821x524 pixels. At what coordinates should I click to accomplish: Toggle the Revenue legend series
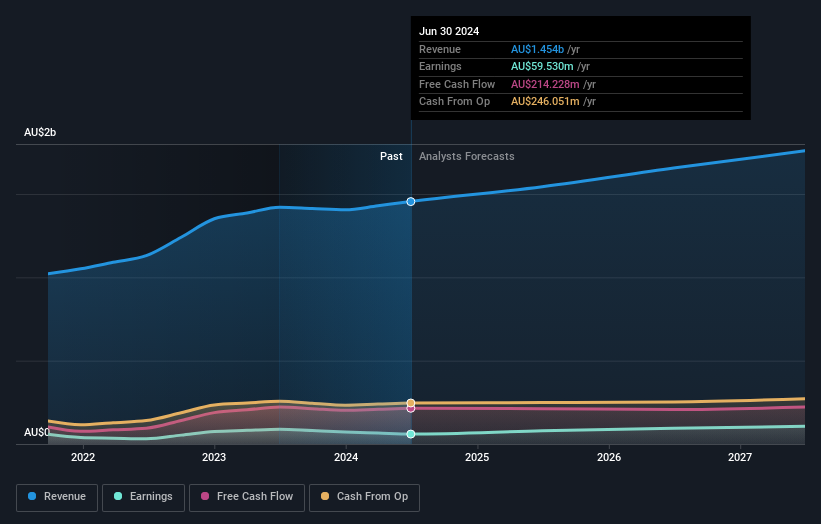(x=57, y=497)
